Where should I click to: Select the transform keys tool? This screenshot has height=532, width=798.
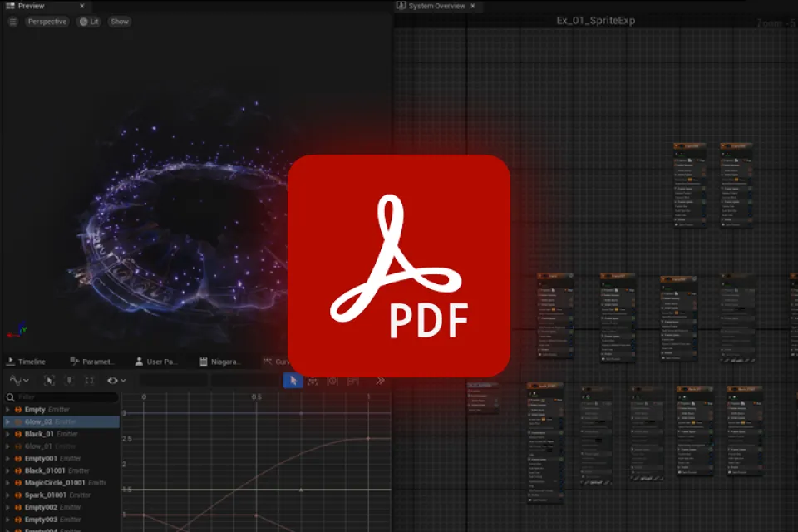tap(313, 381)
